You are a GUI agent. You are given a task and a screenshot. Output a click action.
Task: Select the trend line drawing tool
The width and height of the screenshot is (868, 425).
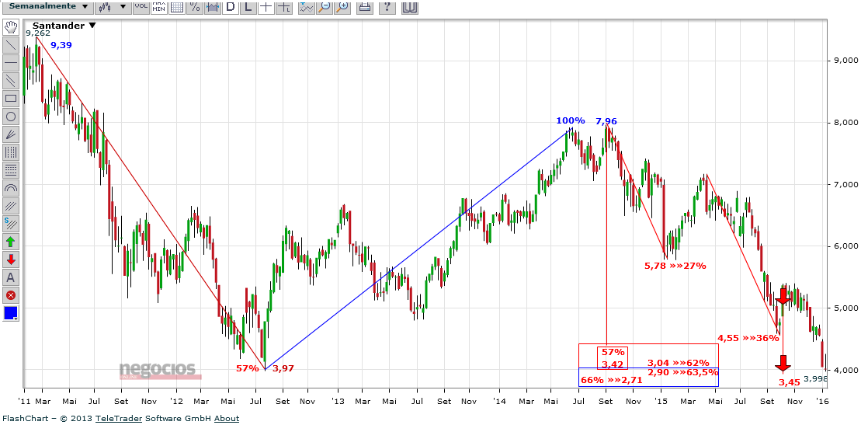11,45
